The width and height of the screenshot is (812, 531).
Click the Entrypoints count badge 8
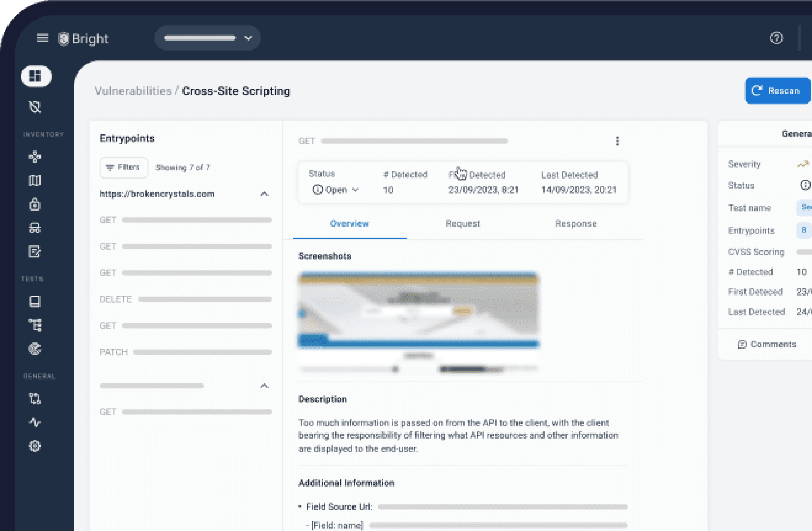pos(804,230)
